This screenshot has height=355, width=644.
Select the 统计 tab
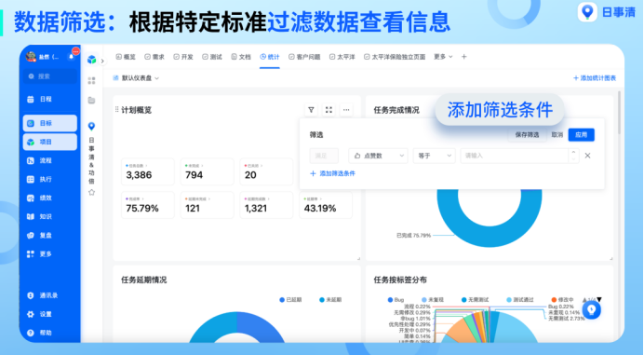pos(270,57)
